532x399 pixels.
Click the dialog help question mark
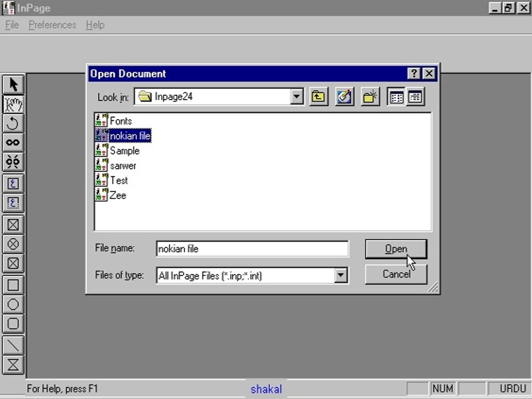[414, 74]
